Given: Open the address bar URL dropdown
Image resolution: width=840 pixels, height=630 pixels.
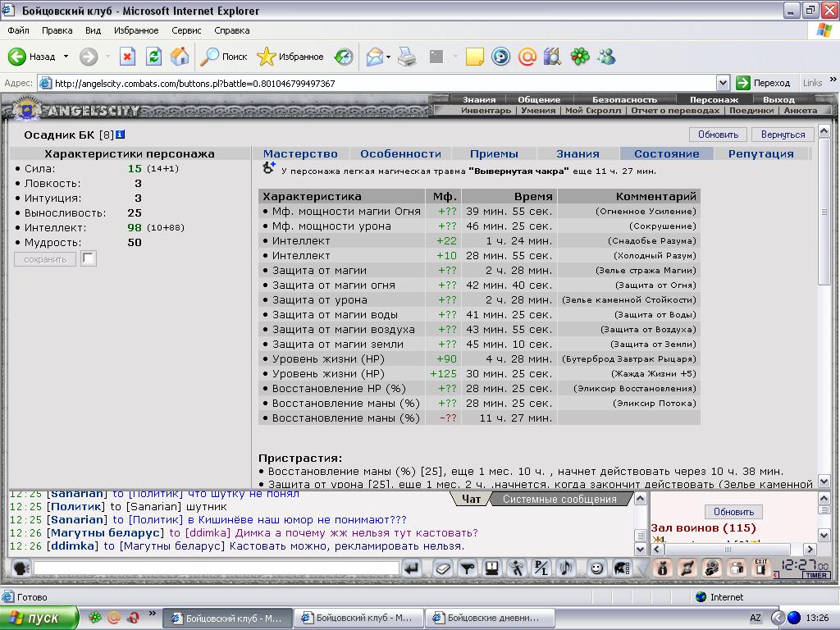Looking at the screenshot, I should coord(723,83).
